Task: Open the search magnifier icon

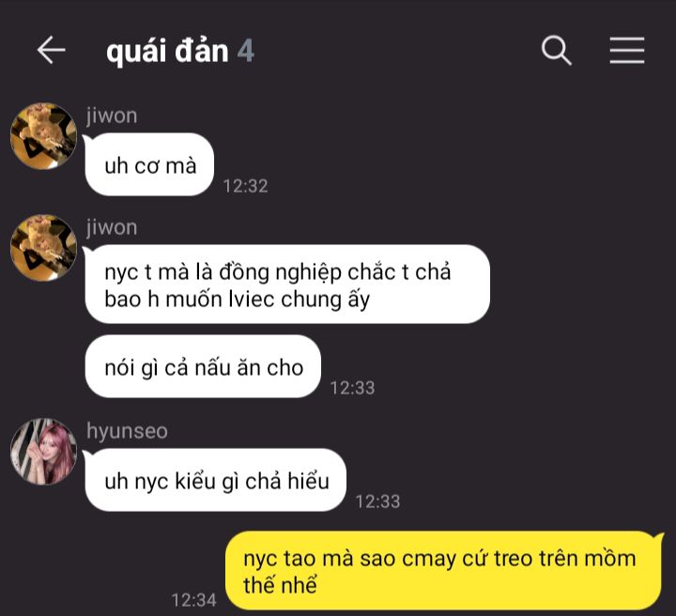Action: pos(556,51)
